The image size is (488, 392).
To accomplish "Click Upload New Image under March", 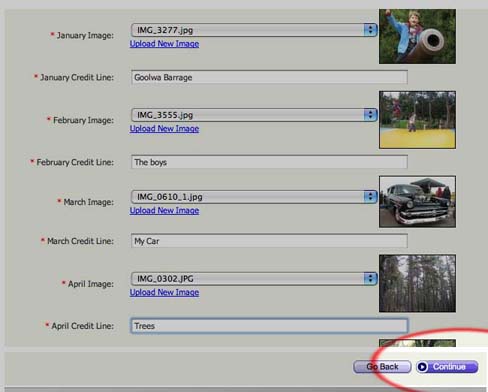I will pos(164,211).
